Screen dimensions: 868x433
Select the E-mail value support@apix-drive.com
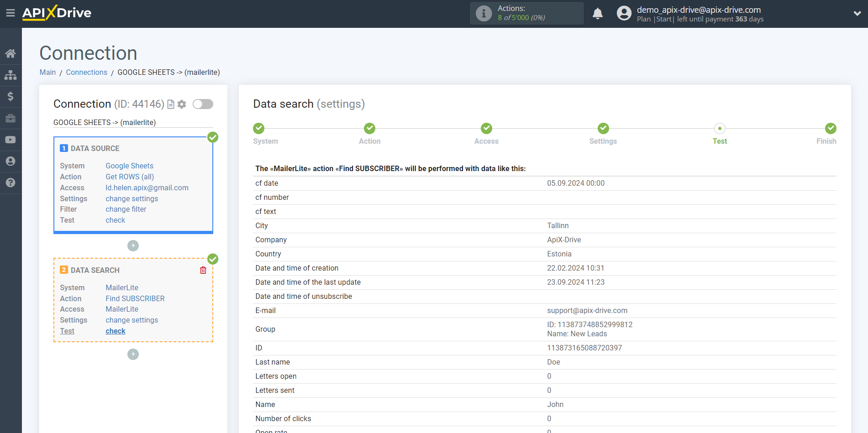coord(587,311)
